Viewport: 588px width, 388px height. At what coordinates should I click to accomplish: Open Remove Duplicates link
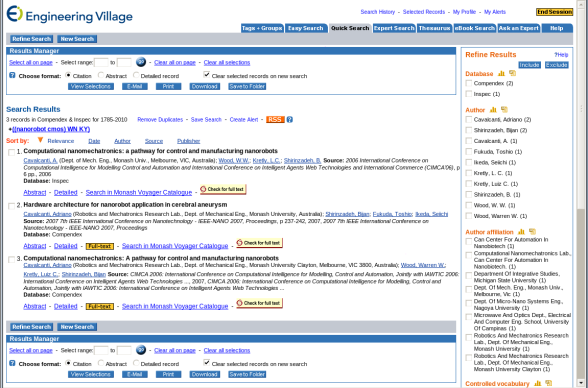160,120
